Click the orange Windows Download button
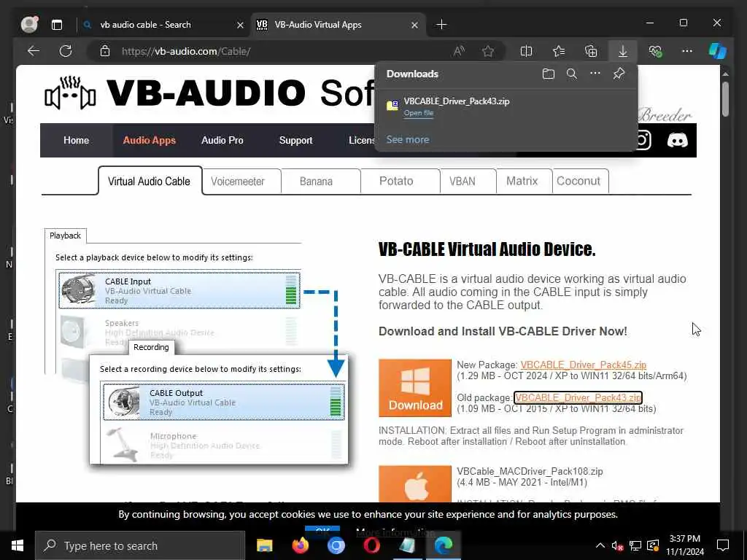The height and width of the screenshot is (560, 747). 415,388
